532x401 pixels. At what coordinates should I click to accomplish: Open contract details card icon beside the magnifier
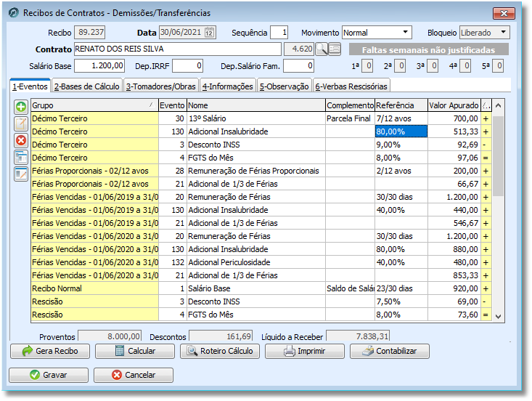point(335,49)
